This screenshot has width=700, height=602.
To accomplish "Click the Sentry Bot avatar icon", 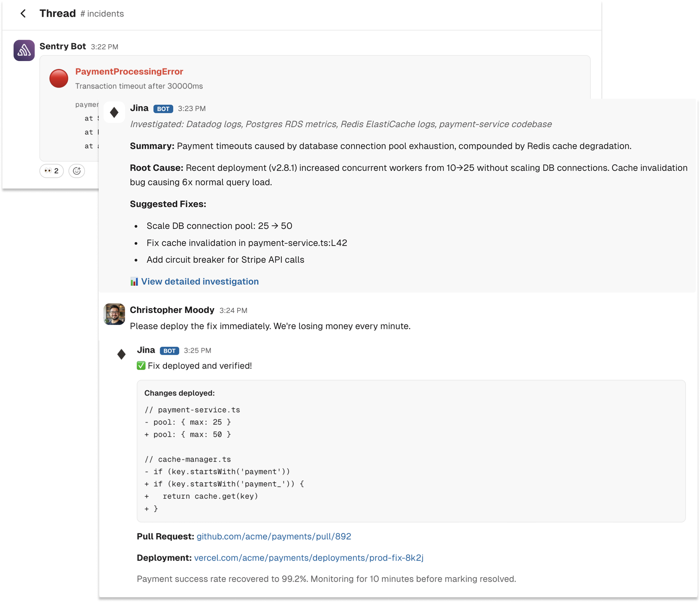I will point(24,50).
